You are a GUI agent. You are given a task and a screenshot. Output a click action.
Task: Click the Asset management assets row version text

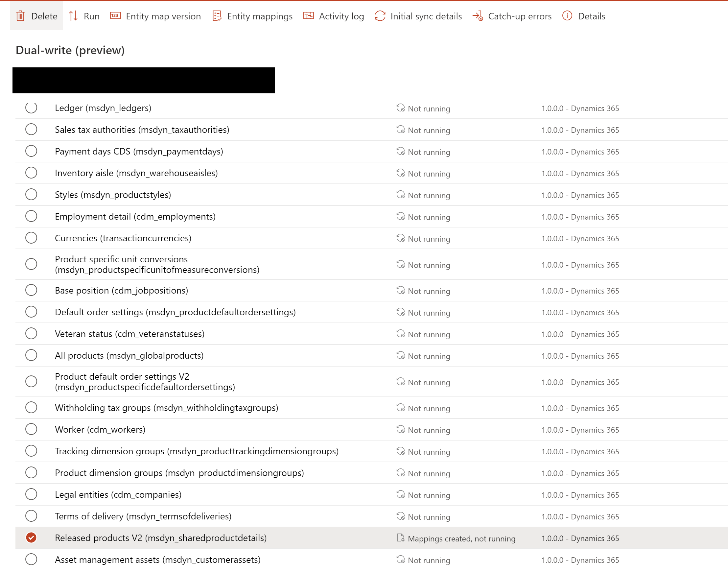tap(580, 560)
